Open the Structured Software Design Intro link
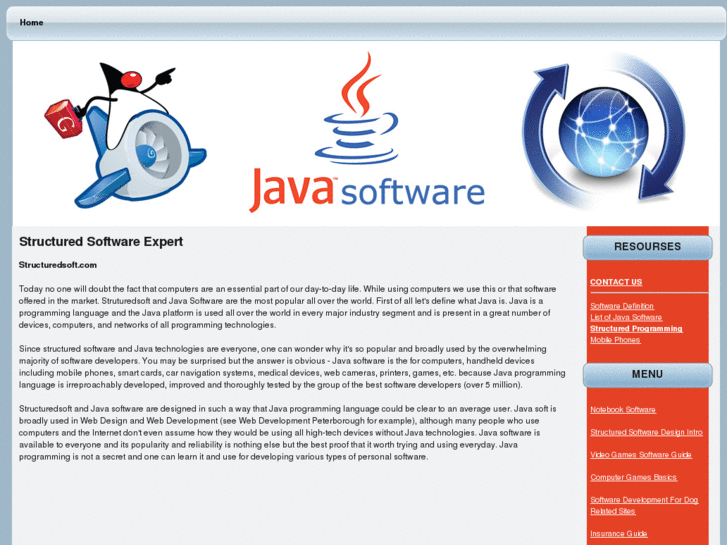Screen dimensions: 727x545 646,432
